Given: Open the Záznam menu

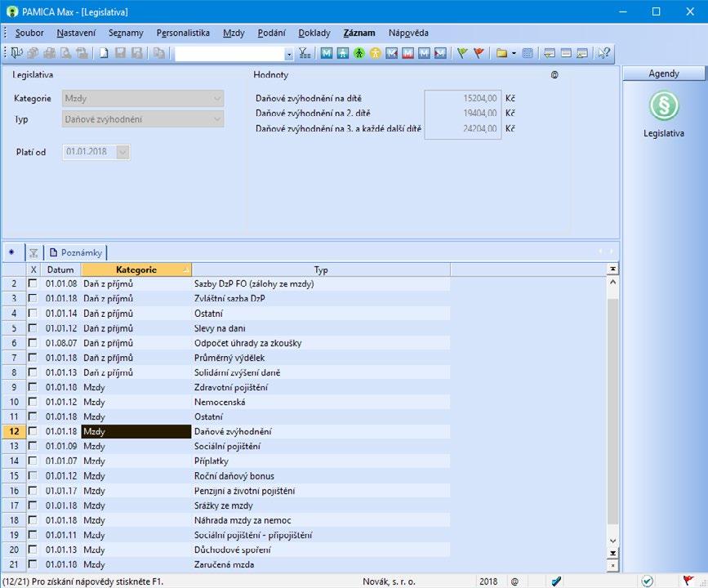Looking at the screenshot, I should pos(359,33).
